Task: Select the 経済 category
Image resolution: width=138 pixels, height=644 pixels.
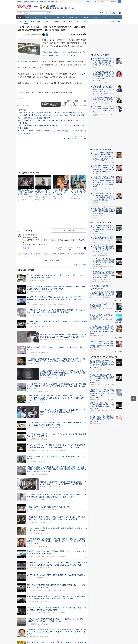Action: (39, 21)
